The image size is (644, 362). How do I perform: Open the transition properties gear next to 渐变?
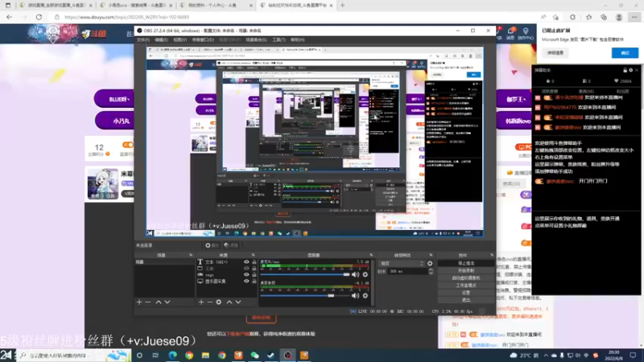click(x=430, y=264)
